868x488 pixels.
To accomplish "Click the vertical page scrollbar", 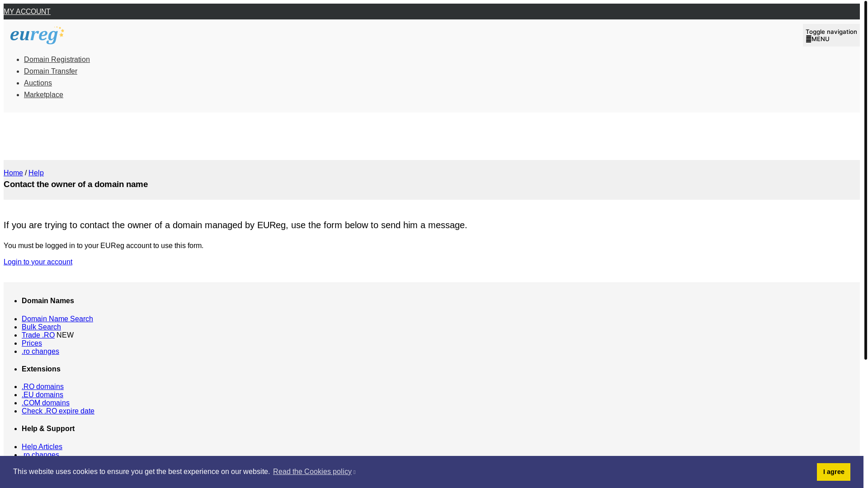I will 866,181.
